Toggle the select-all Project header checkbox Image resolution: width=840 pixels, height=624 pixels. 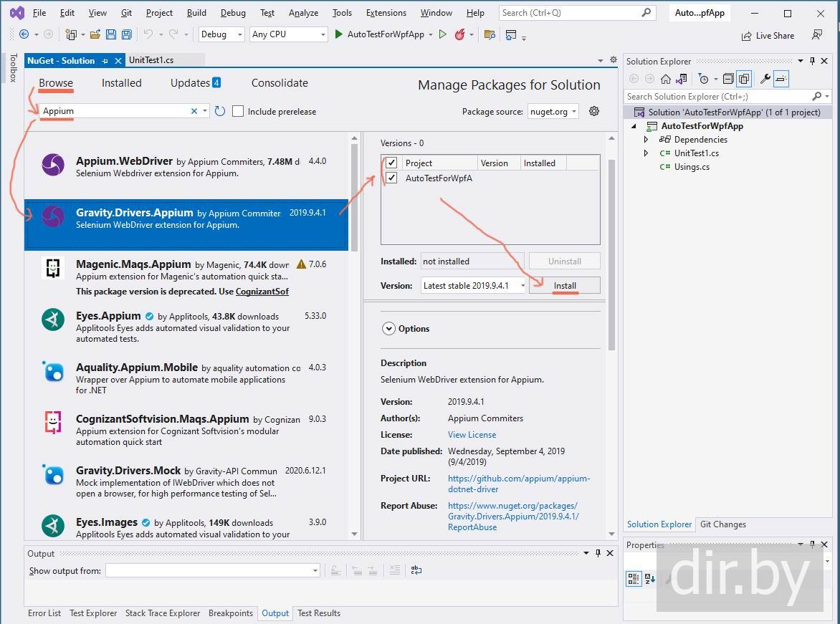[391, 163]
